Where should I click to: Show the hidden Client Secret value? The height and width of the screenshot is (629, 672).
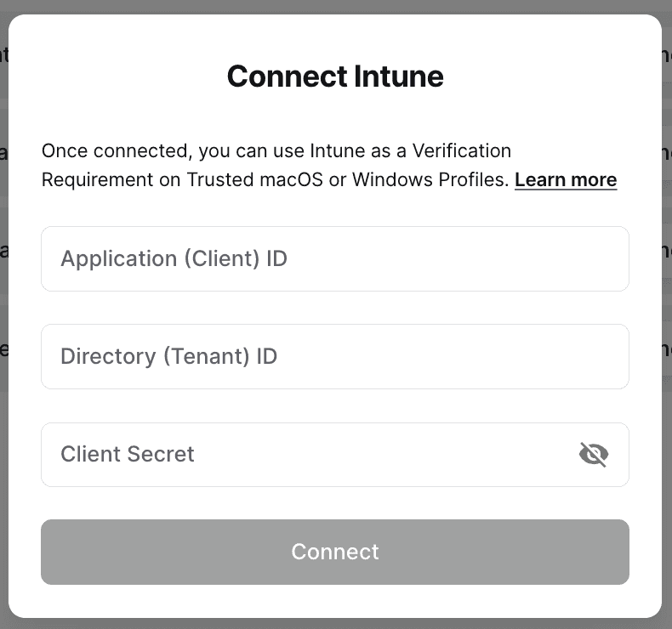click(x=593, y=455)
